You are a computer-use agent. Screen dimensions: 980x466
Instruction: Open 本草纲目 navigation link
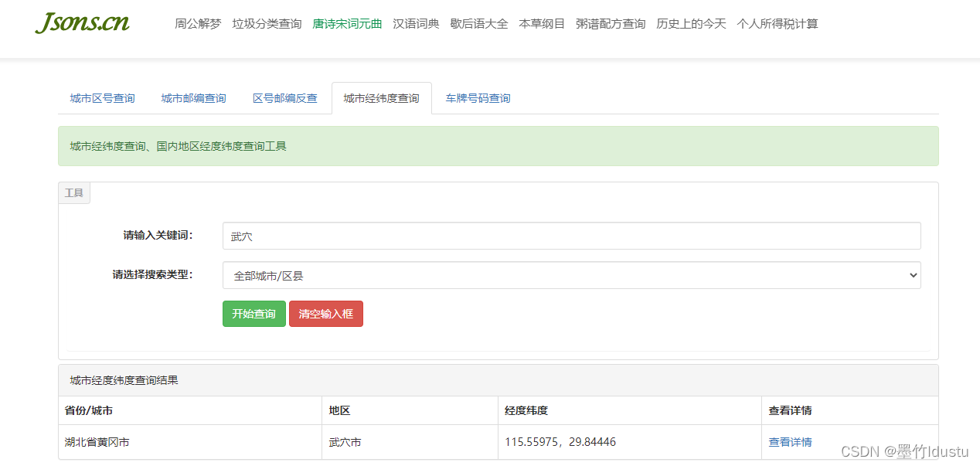pos(542,24)
